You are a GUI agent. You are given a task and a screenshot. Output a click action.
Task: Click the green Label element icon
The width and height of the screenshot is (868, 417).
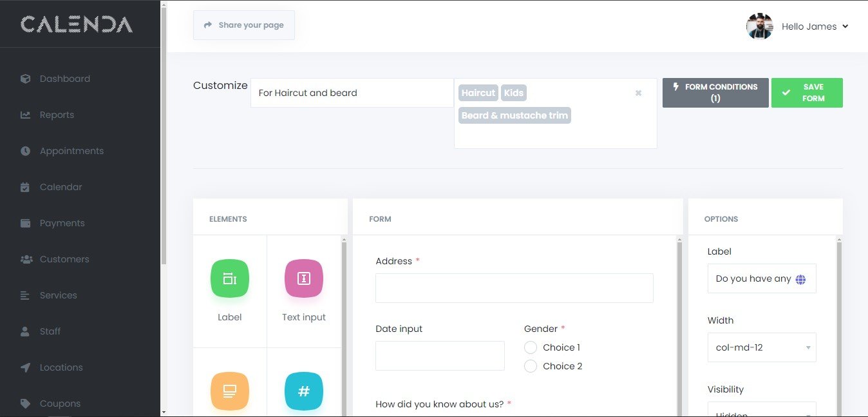coord(229,278)
